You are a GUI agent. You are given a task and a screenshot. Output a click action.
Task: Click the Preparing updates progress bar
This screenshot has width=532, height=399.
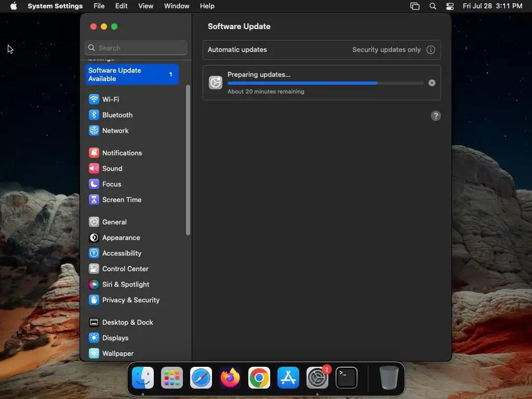coord(325,83)
